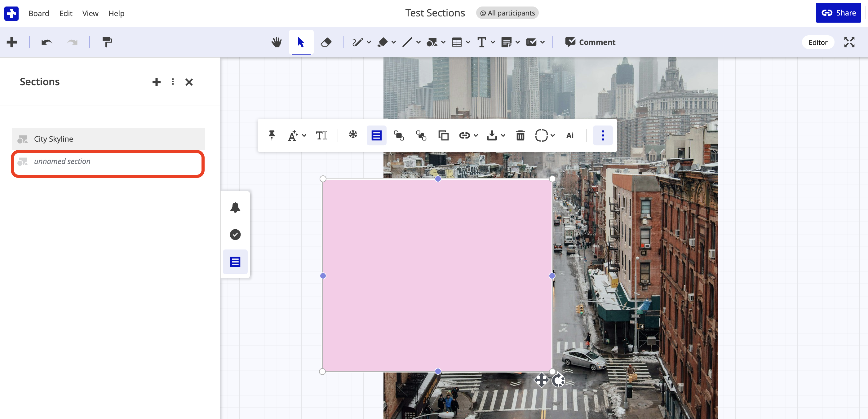Open the View menu
The height and width of the screenshot is (419, 868).
[x=90, y=13]
